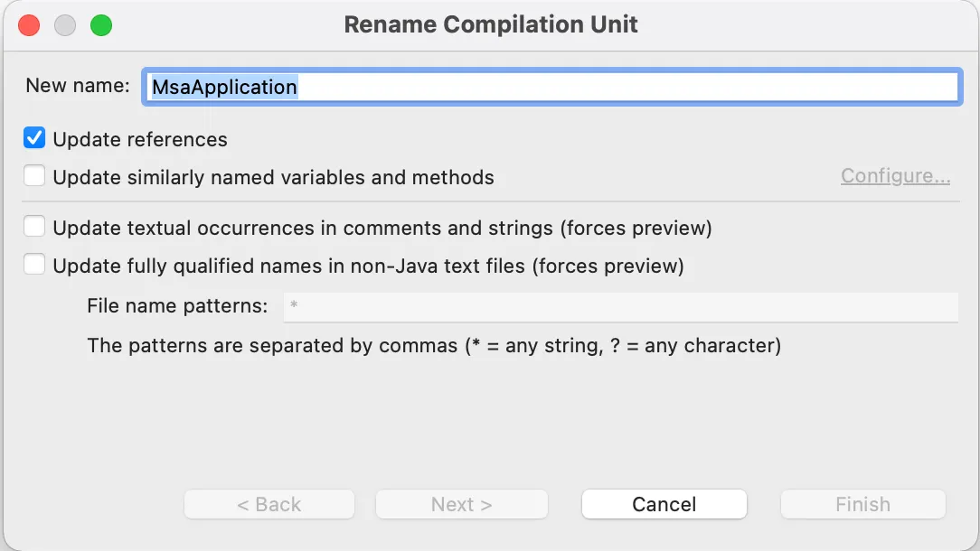
Task: Enable Update similarly named variables and methods
Action: [x=34, y=176]
